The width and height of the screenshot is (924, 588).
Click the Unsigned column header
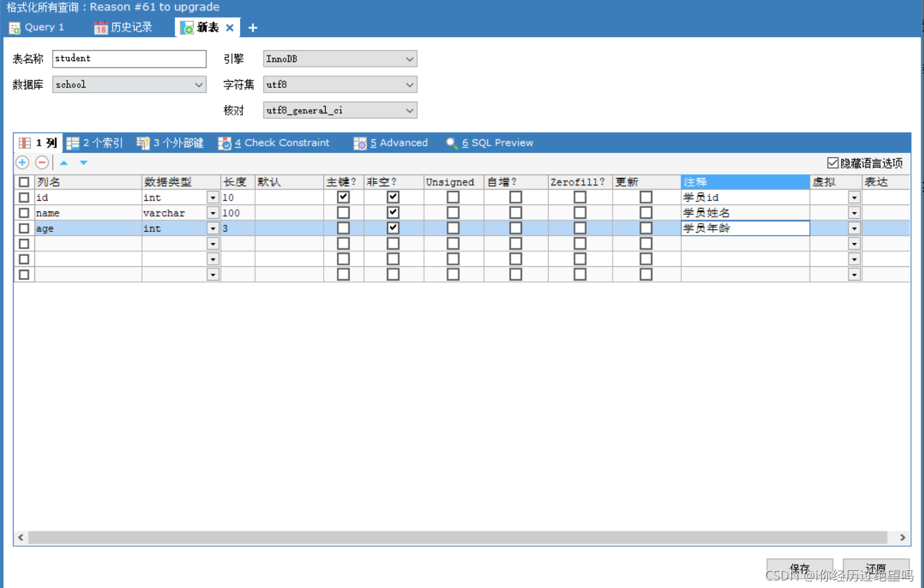tap(454, 182)
